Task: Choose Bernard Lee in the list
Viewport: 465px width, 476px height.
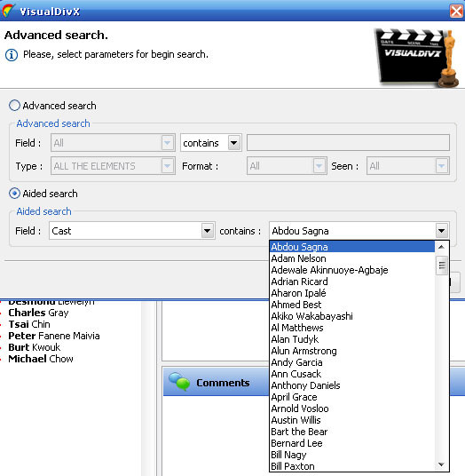Action: pyautogui.click(x=352, y=443)
